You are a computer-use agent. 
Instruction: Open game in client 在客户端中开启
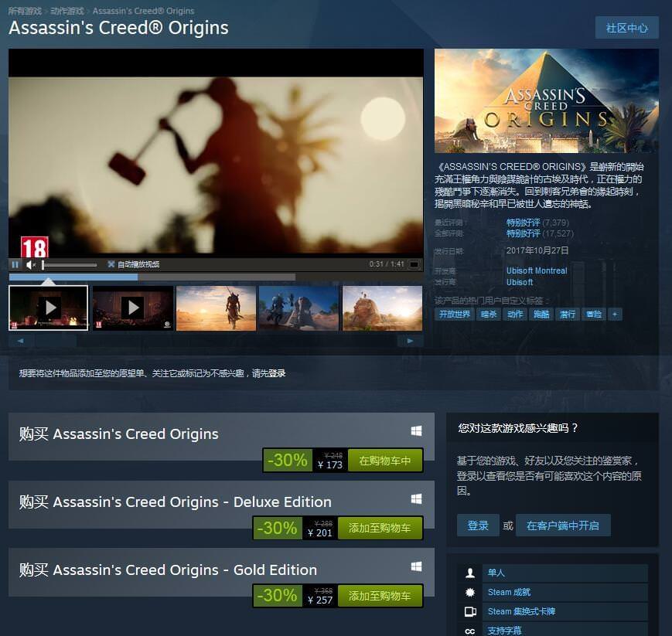click(x=563, y=525)
